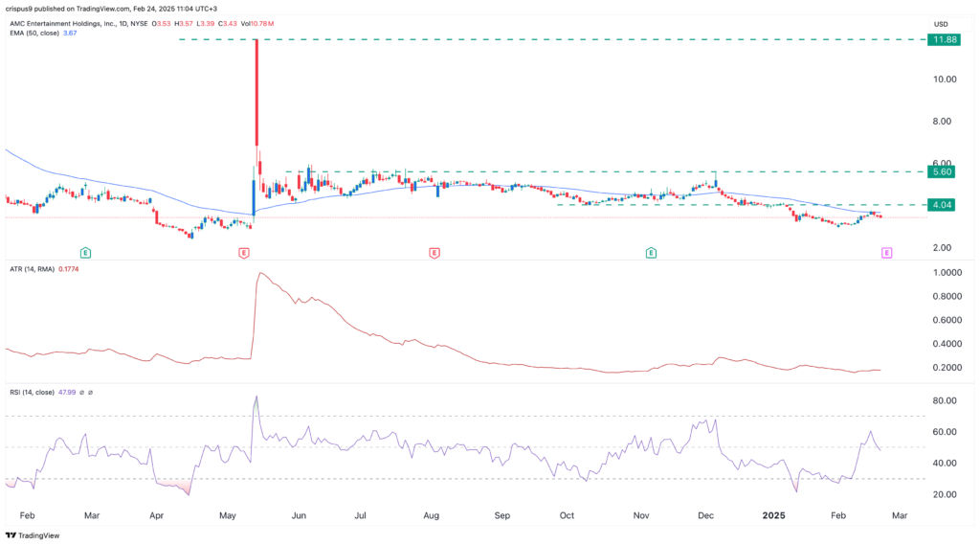980x545 pixels.
Task: Click the 60.00 RSI axis label
Action: click(945, 432)
